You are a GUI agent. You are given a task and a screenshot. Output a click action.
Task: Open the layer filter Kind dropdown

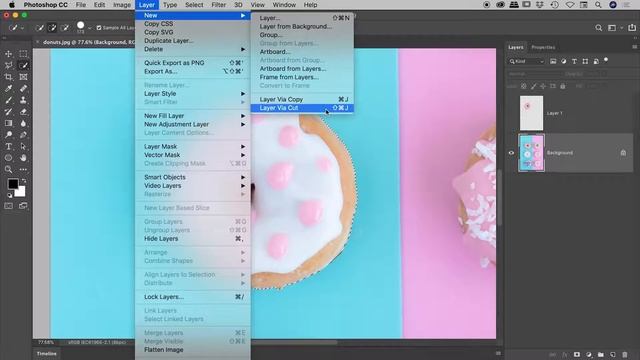527,61
